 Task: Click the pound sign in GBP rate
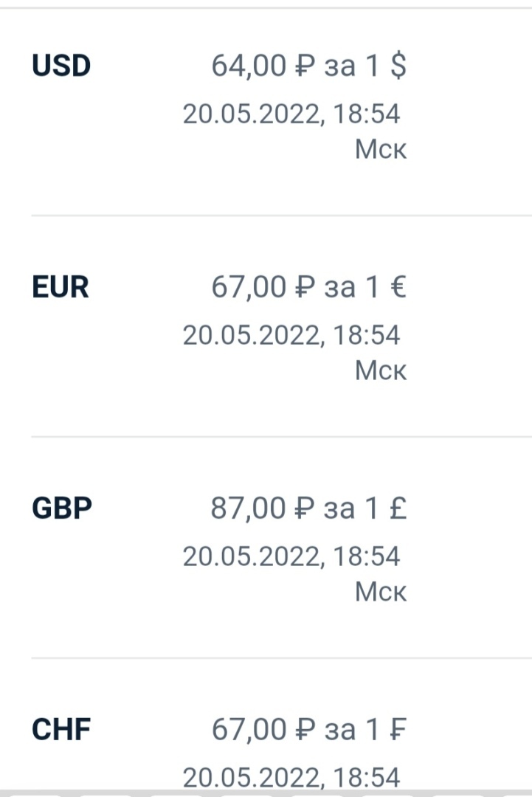coord(397,508)
